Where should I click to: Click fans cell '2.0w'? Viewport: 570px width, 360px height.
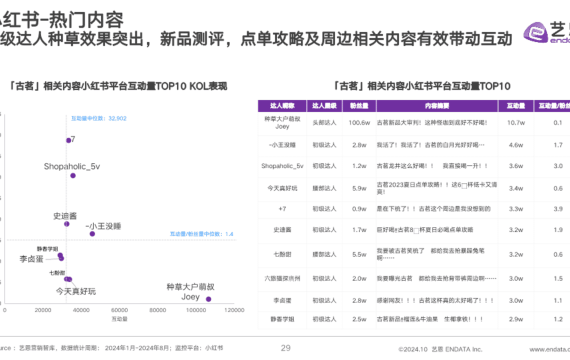[359, 279]
